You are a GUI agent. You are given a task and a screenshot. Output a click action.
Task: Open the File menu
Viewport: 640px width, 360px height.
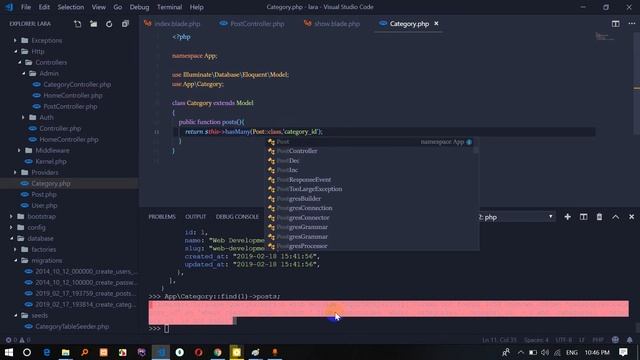(26, 7)
